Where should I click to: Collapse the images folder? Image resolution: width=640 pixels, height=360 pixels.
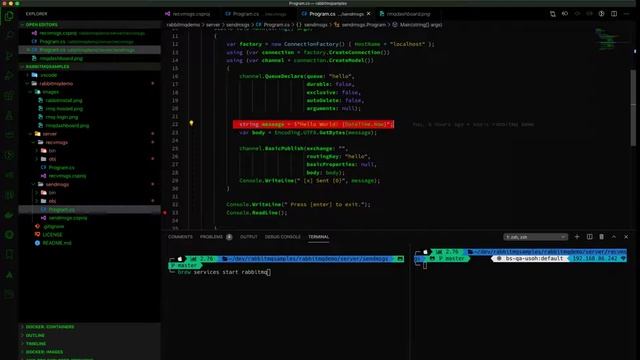coord(50,92)
